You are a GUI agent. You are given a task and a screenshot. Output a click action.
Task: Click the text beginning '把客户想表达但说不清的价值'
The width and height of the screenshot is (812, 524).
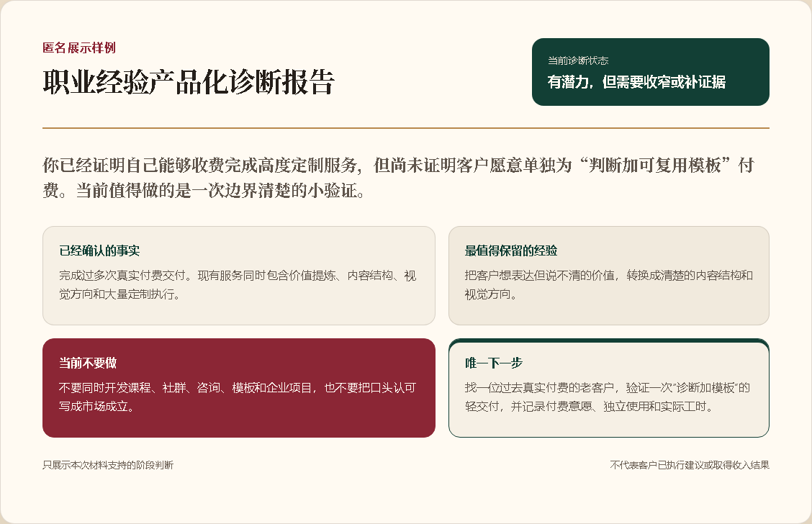point(608,285)
